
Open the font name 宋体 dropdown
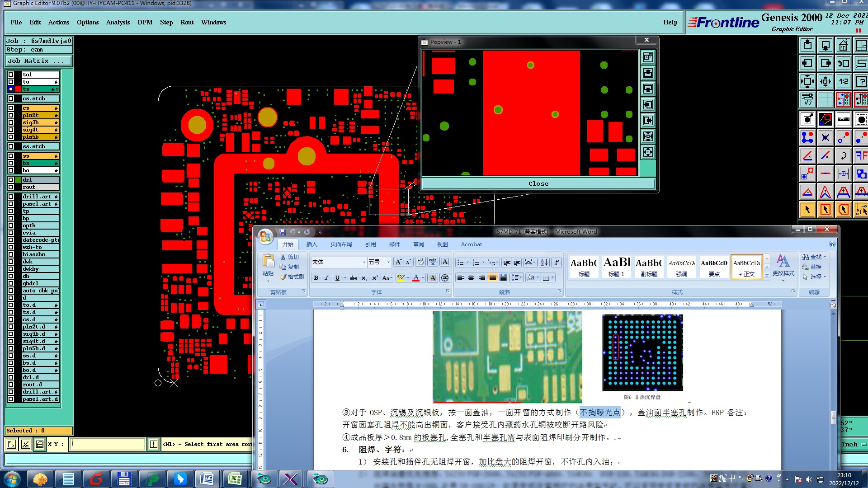click(x=364, y=262)
